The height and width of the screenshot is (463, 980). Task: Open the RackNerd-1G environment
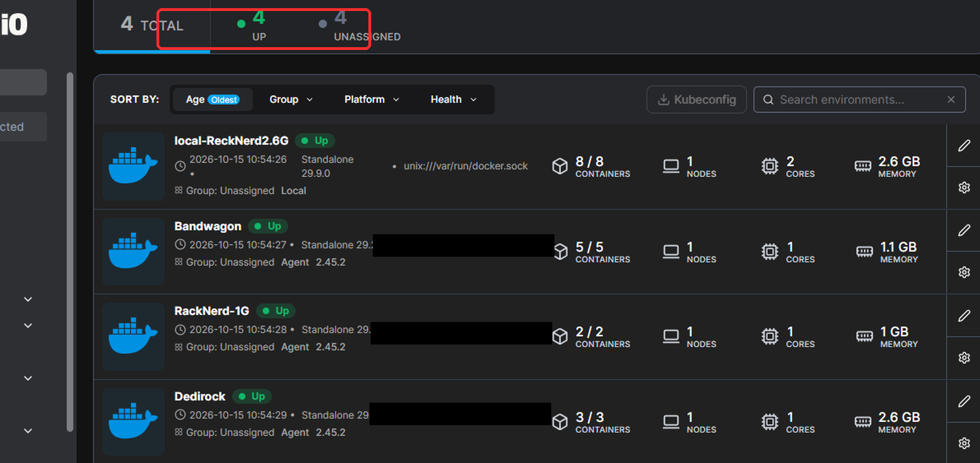(x=211, y=311)
